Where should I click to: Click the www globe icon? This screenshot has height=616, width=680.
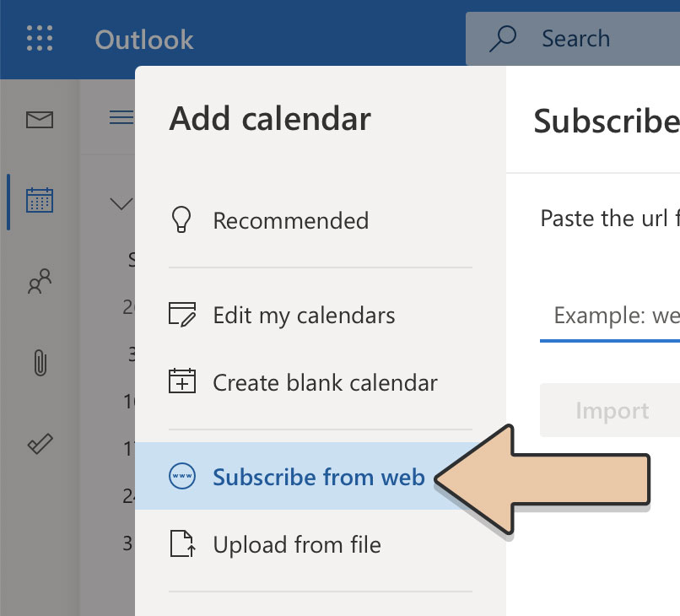tap(182, 476)
